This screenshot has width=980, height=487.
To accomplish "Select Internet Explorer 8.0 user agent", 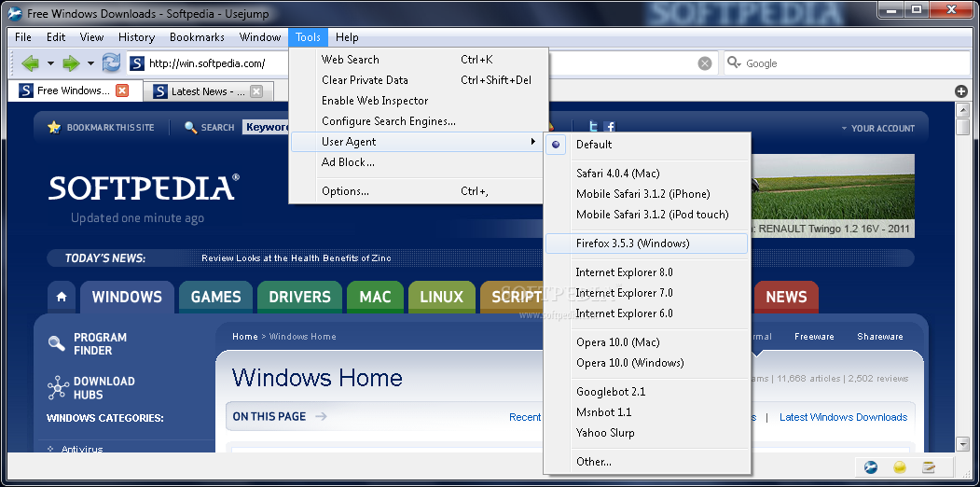I will [x=646, y=271].
